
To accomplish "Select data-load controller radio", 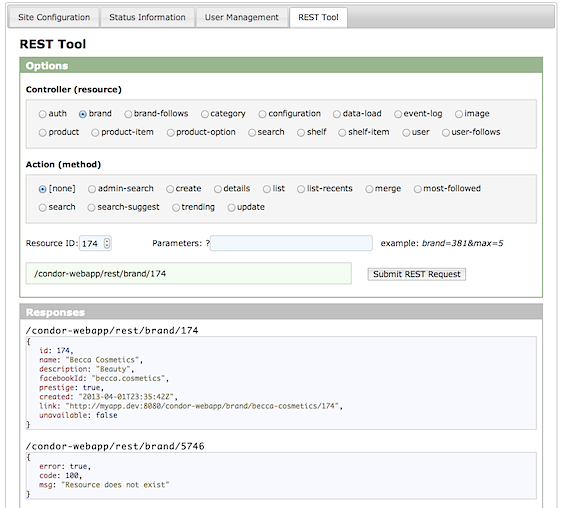I will [x=336, y=114].
